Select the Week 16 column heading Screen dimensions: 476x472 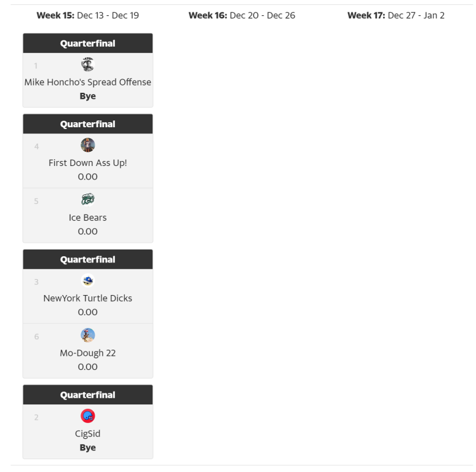click(x=242, y=15)
